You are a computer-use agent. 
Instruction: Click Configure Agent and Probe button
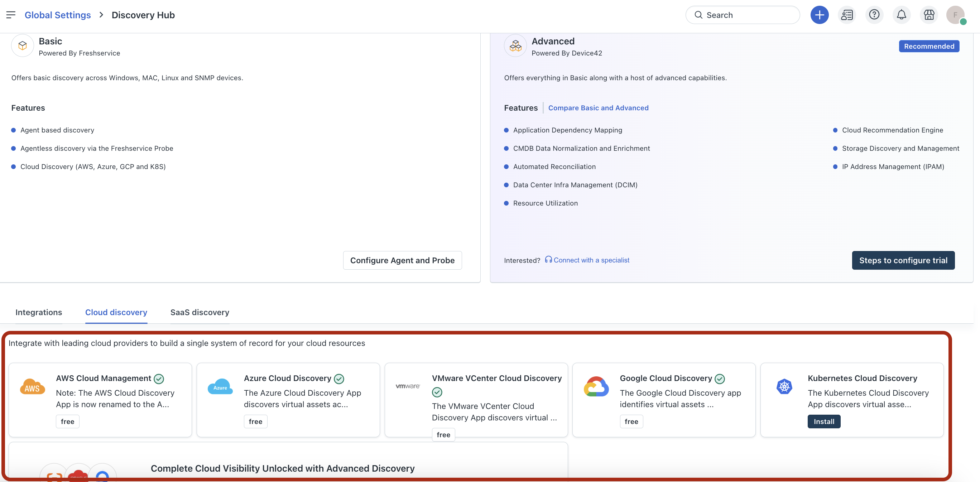pos(402,260)
